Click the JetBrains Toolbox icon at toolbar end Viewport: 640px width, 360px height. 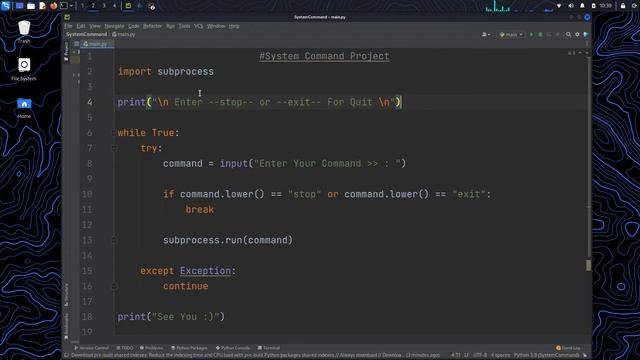click(x=586, y=35)
